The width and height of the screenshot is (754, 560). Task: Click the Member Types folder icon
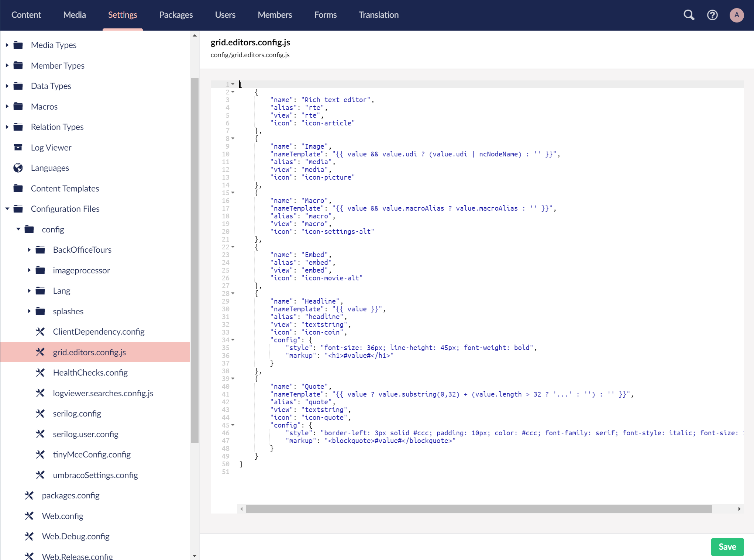(18, 66)
